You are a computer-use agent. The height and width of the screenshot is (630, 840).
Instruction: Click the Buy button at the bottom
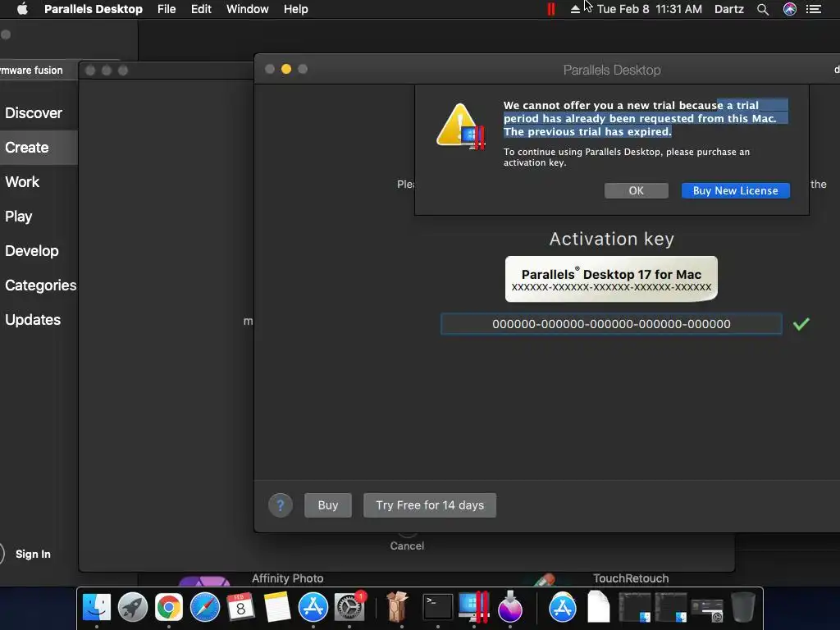coord(328,505)
